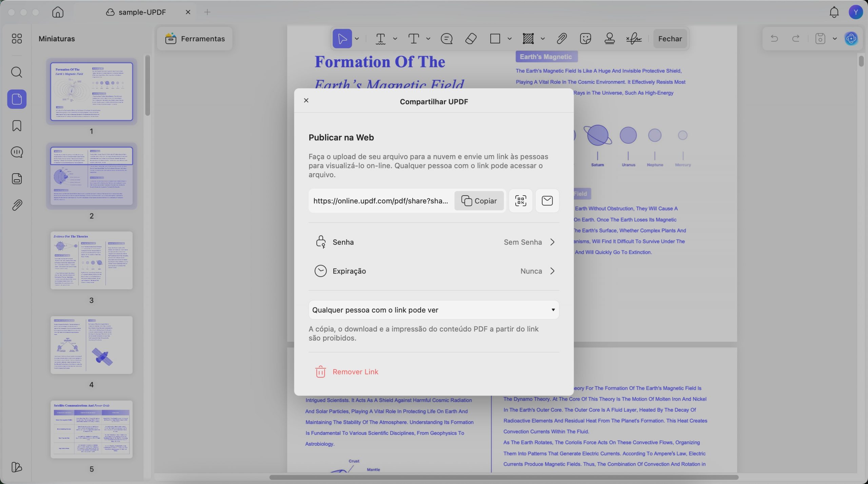Select page 4 thumbnail
Viewport: 868px width, 484px height.
point(92,345)
